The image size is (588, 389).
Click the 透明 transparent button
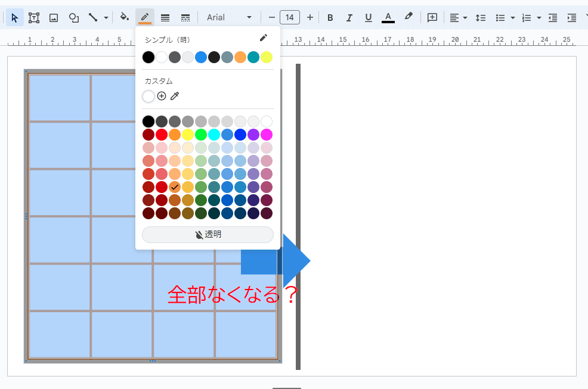pyautogui.click(x=208, y=235)
